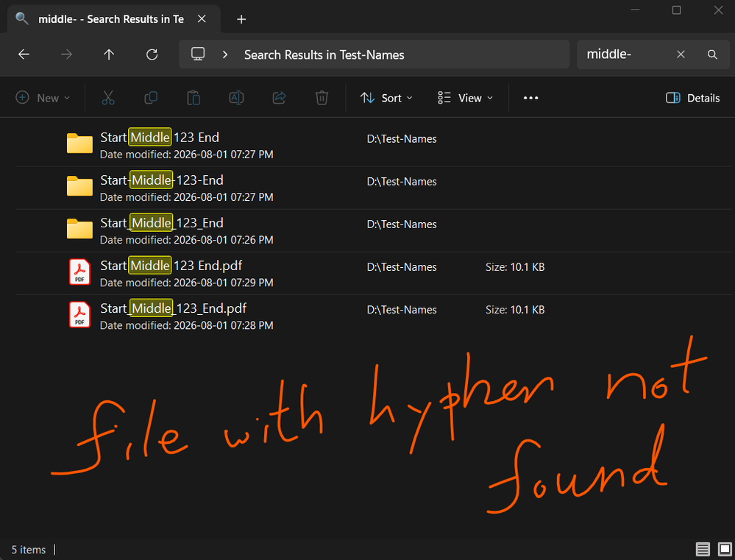Expand the breadcrumb chevron after PC icon
This screenshot has width=735, height=560.
(225, 55)
